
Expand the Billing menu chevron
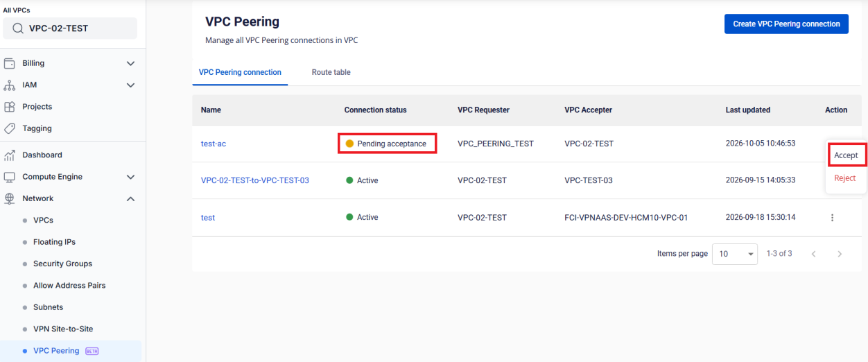pyautogui.click(x=130, y=63)
